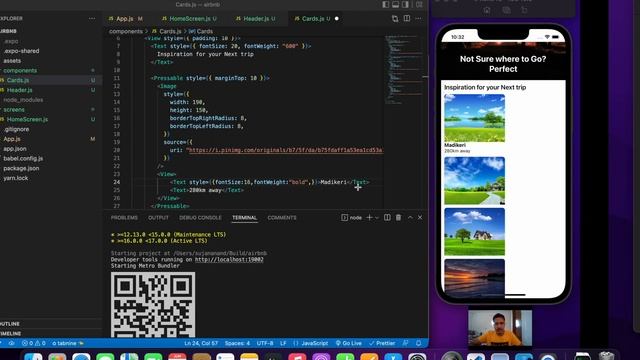Viewport: 640px width, 360px height.
Task: Split the terminal pane
Action: click(387, 218)
